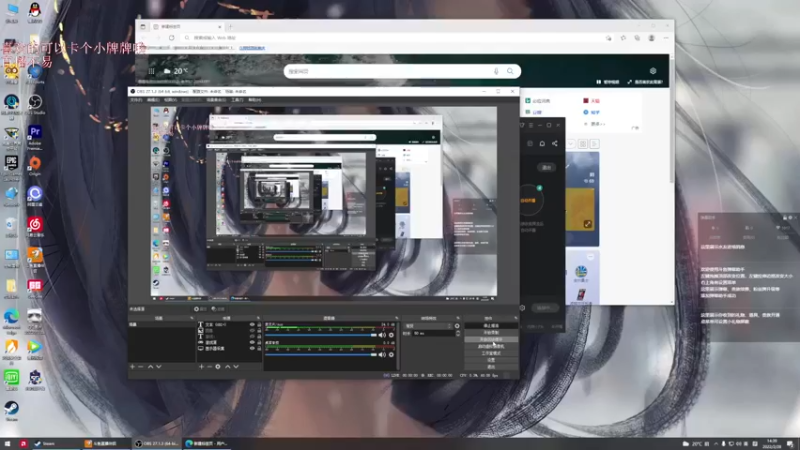Open settings gear of first mixer channel
Screen dimensions: 800x450
point(391,335)
